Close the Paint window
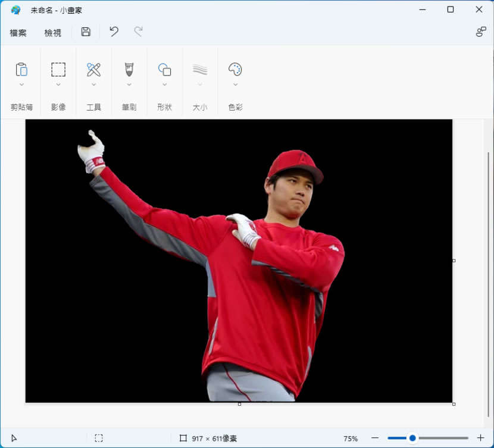The height and width of the screenshot is (448, 494). click(x=479, y=10)
